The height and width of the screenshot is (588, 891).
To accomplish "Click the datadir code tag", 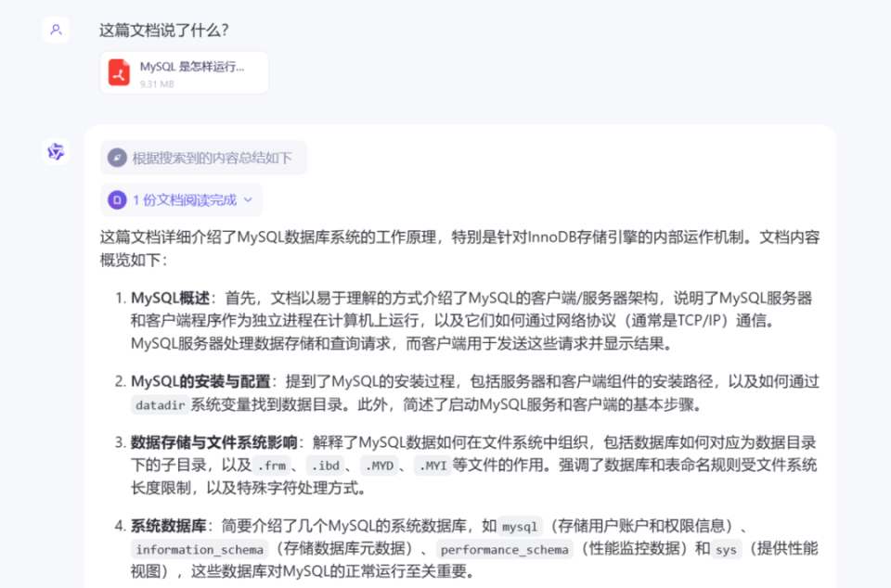I will click(x=161, y=404).
